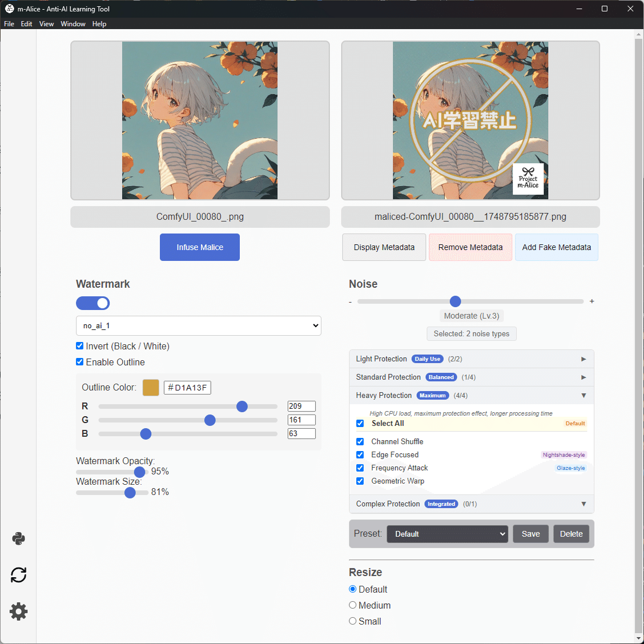Viewport: 644px width, 644px height.
Task: Click the Watermark Opacity slider handle
Action: [x=140, y=472]
